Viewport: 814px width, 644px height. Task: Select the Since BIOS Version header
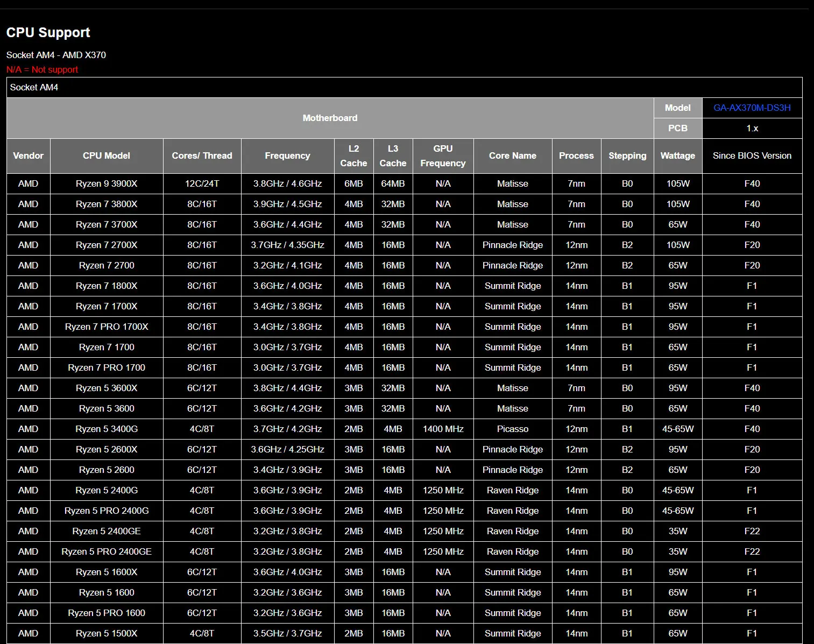pyautogui.click(x=752, y=155)
